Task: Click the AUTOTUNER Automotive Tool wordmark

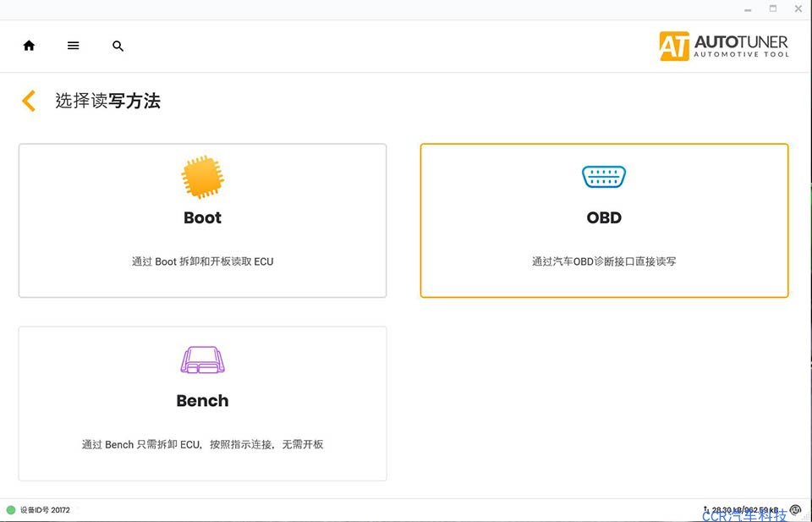Action: coord(741,46)
